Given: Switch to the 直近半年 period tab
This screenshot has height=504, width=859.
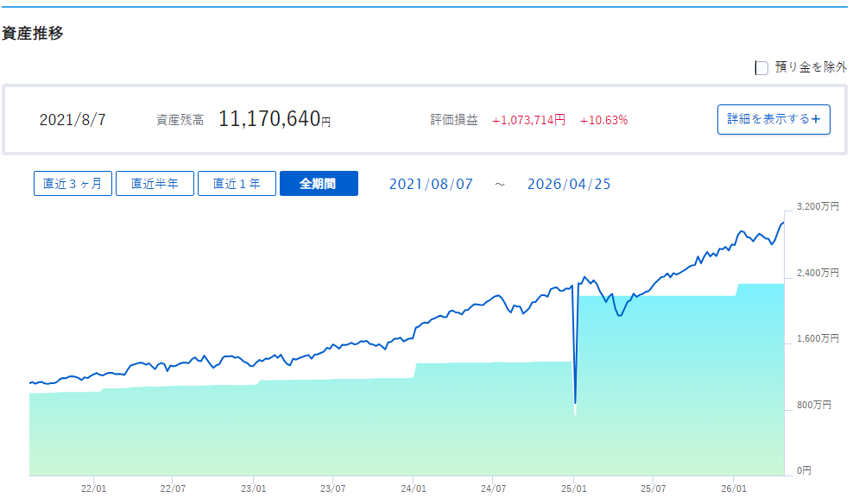Looking at the screenshot, I should (155, 184).
